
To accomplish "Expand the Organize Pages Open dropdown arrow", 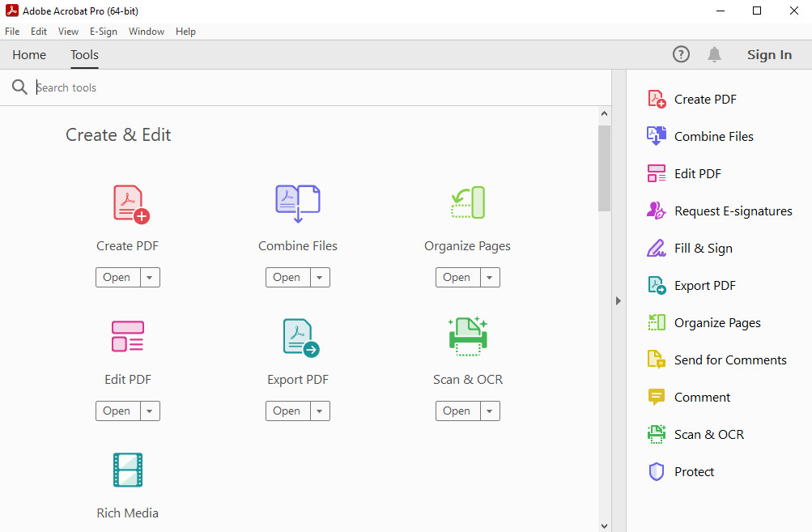I will [489, 278].
